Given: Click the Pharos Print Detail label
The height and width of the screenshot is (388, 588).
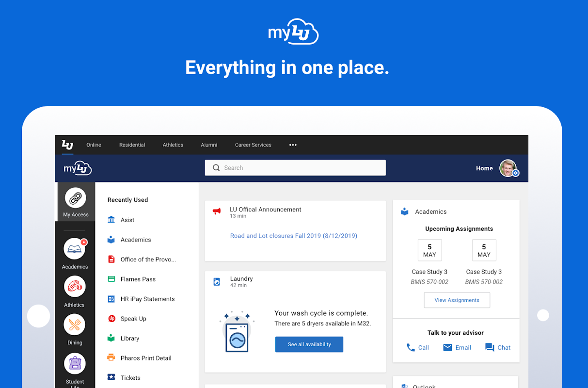Looking at the screenshot, I should click(x=146, y=358).
